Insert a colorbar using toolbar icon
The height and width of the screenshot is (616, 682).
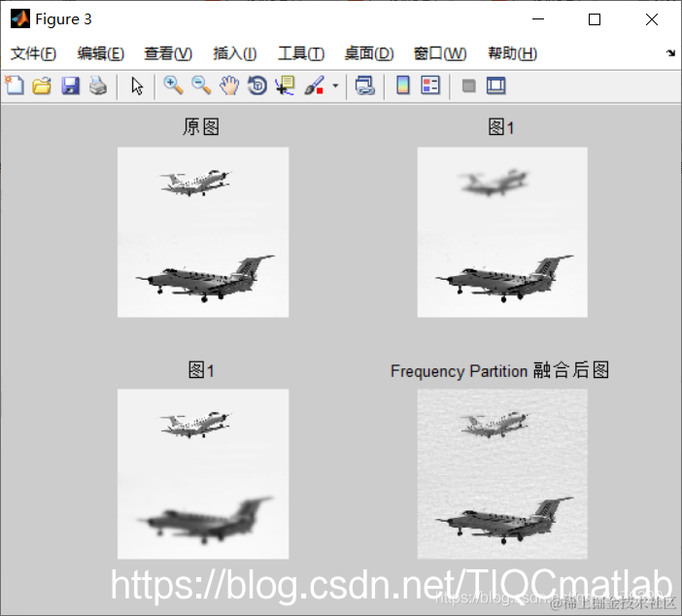(403, 86)
